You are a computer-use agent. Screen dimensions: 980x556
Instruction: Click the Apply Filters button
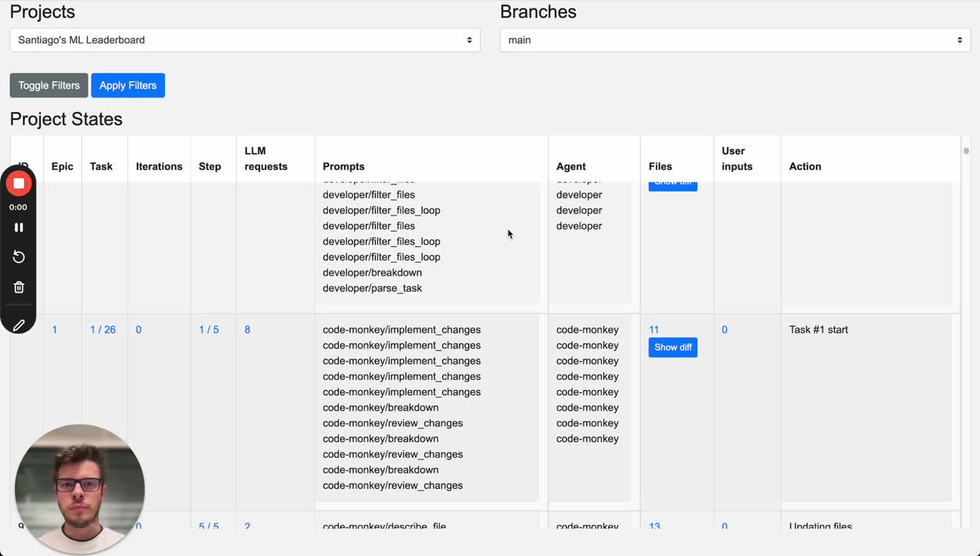point(127,85)
